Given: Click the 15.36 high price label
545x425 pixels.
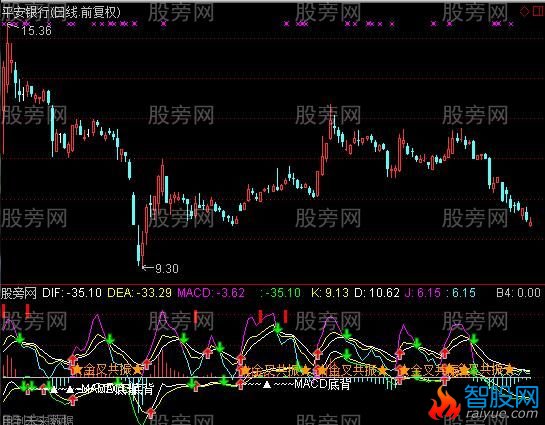Looking at the screenshot, I should click(x=36, y=31).
